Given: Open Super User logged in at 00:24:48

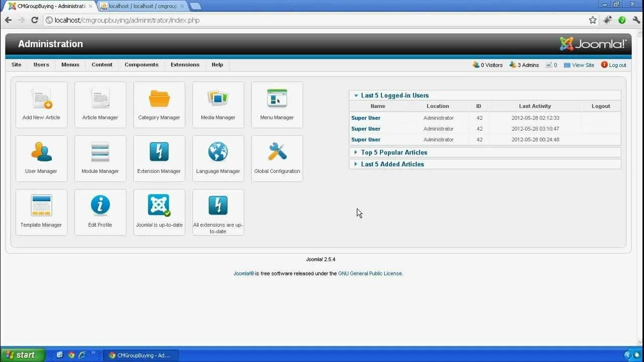Looking at the screenshot, I should pos(366,140).
